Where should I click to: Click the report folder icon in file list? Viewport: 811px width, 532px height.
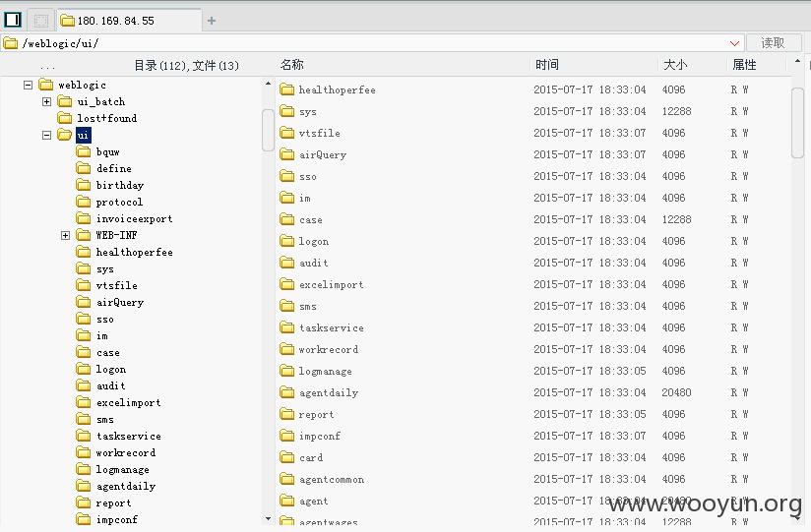(287, 414)
